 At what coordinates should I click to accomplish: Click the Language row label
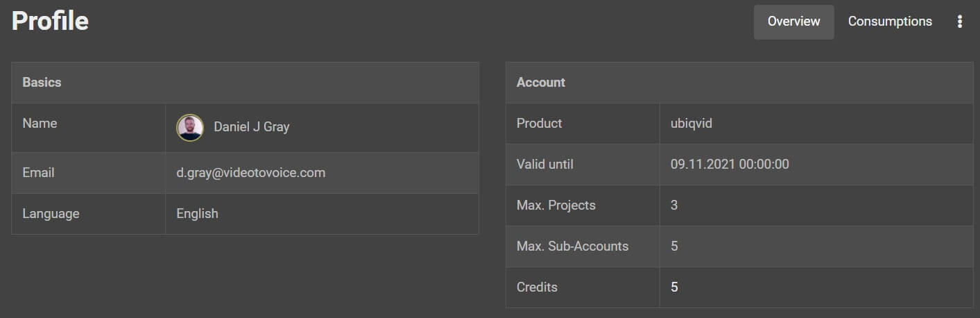coord(51,214)
